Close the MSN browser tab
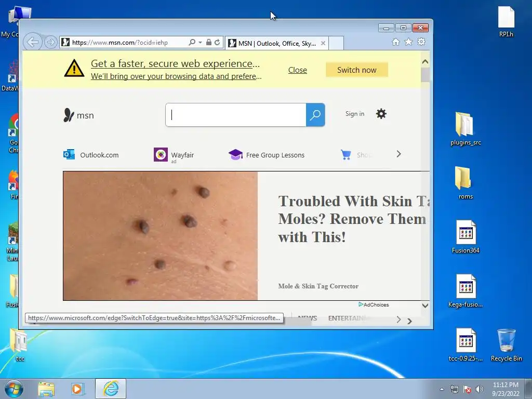 323,43
